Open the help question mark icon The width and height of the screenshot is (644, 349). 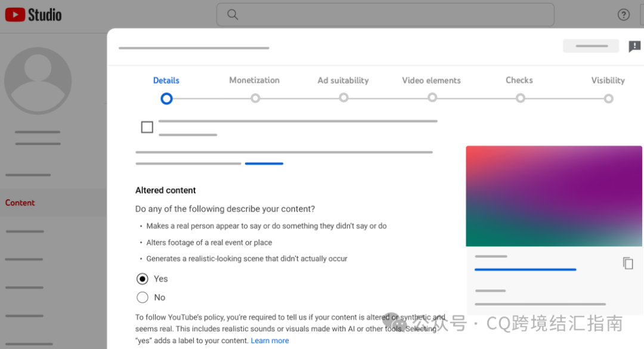[x=624, y=15]
